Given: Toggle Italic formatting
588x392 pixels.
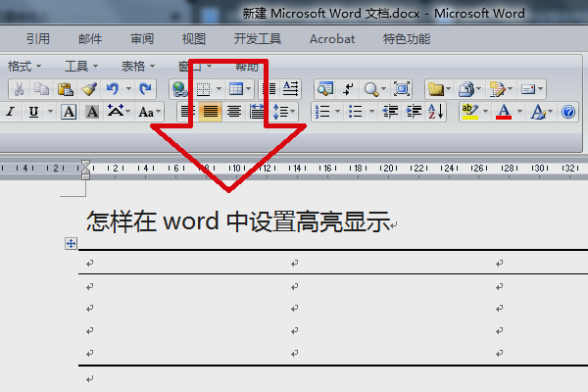Looking at the screenshot, I should (x=11, y=112).
